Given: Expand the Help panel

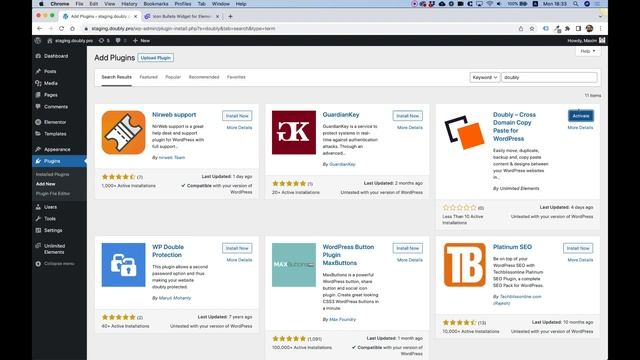Looking at the screenshot, I should pos(588,51).
